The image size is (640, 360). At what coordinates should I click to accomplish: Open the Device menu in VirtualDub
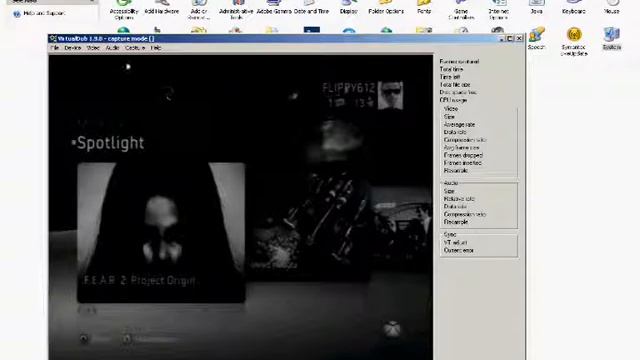click(73, 48)
